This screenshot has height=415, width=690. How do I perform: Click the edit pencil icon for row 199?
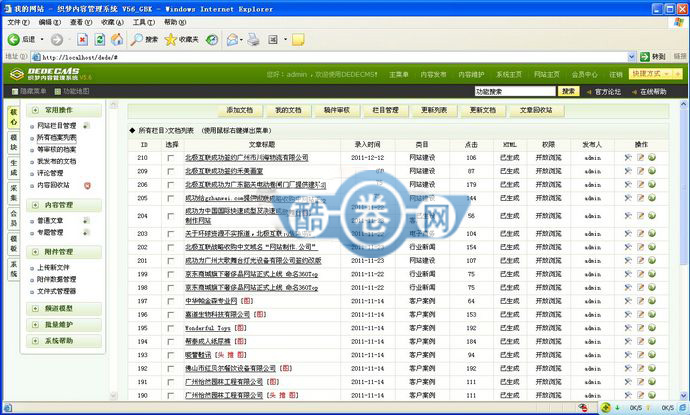point(640,274)
